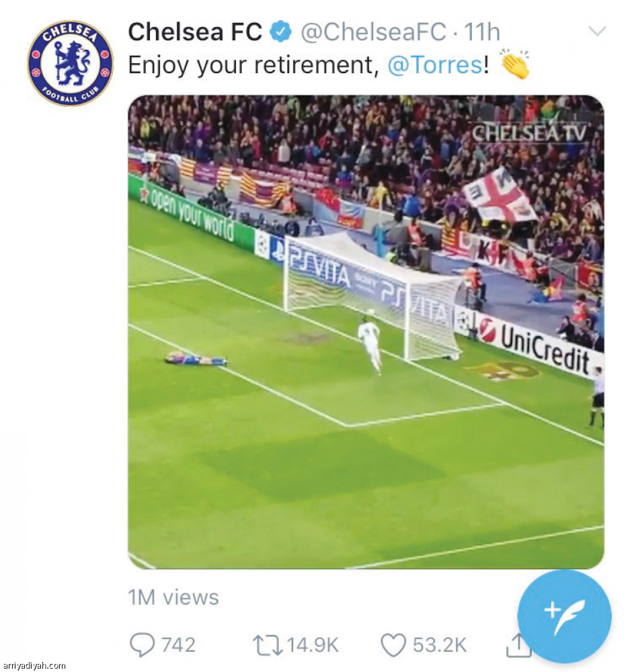Viewport: 632px width, 672px height.
Task: Open the @Torres mention link
Action: pyautogui.click(x=435, y=65)
